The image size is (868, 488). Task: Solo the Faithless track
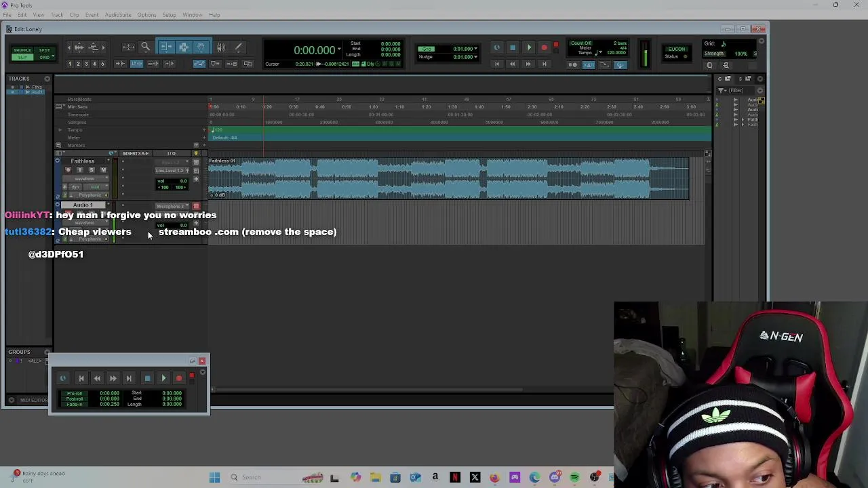pos(92,170)
